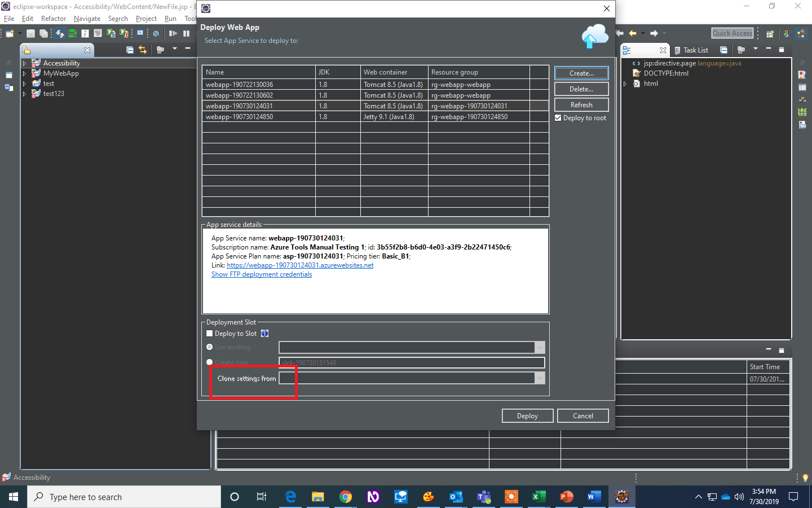Click the Run As icon in toolbar
The height and width of the screenshot is (508, 812).
111,33
